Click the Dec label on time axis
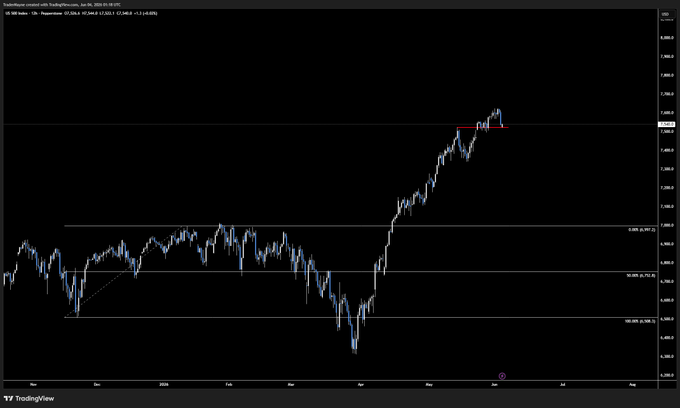The image size is (680, 408). [97, 384]
